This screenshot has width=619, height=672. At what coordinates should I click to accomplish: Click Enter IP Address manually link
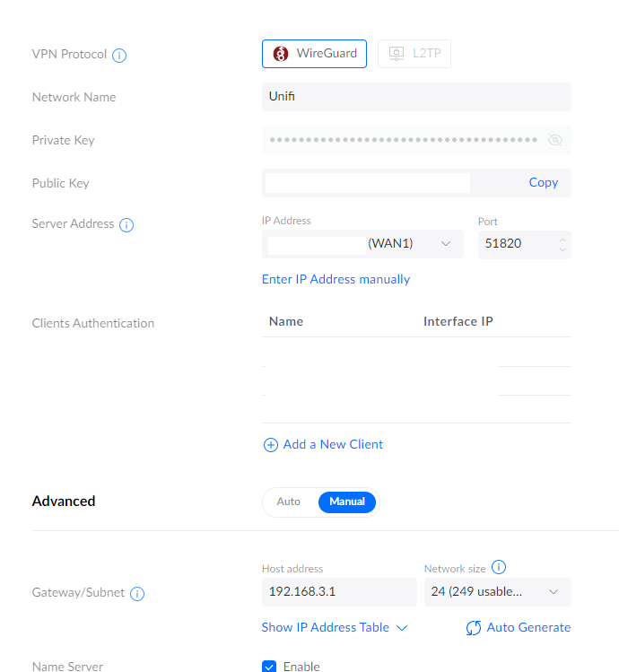tap(336, 279)
